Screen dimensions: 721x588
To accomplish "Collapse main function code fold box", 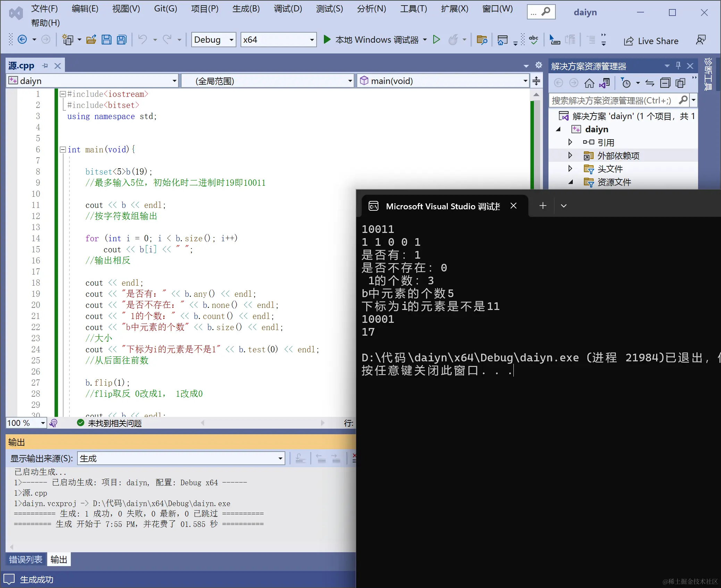I will [63, 150].
